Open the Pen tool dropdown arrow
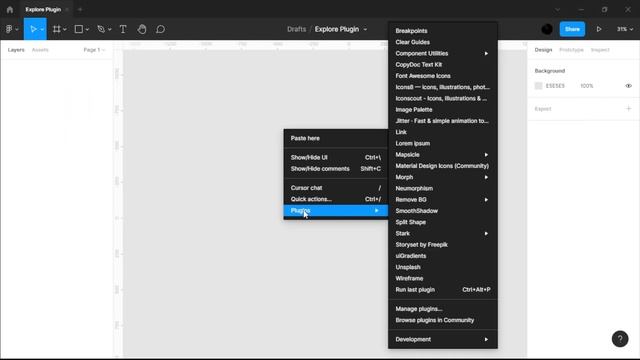Screen dimensions: 640x360 pos(109,29)
